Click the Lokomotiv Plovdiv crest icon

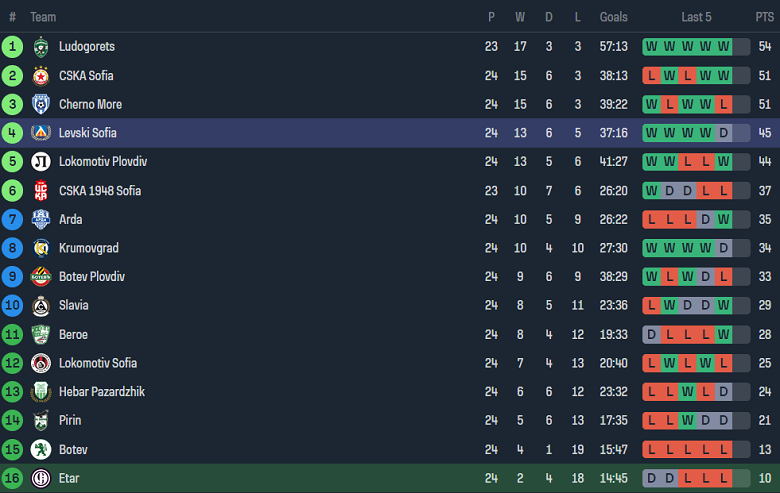41,162
